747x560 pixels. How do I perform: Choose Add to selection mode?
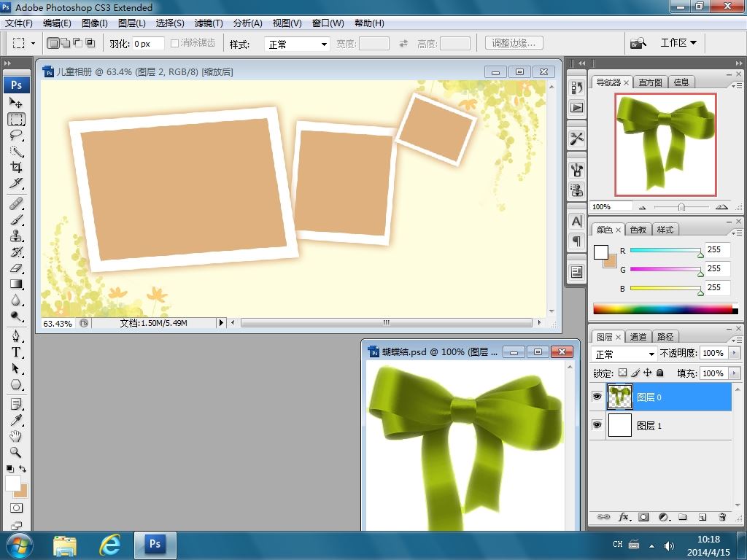click(x=65, y=43)
